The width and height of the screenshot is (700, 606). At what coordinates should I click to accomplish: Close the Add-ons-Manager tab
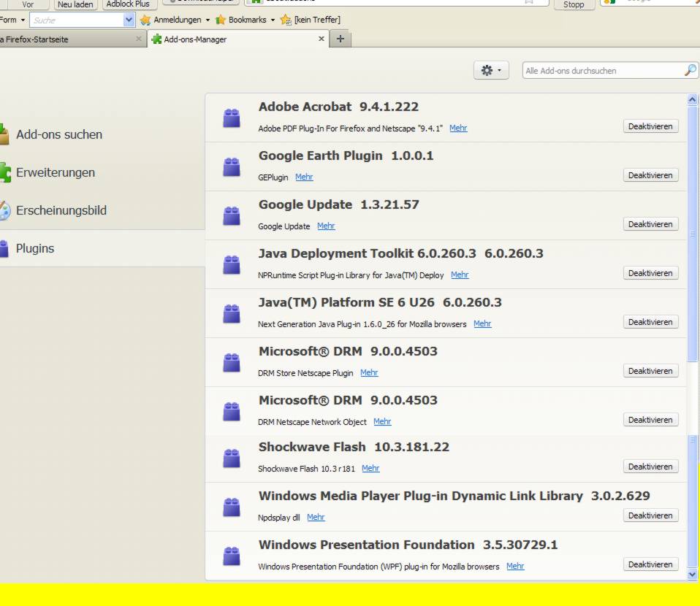pyautogui.click(x=322, y=39)
